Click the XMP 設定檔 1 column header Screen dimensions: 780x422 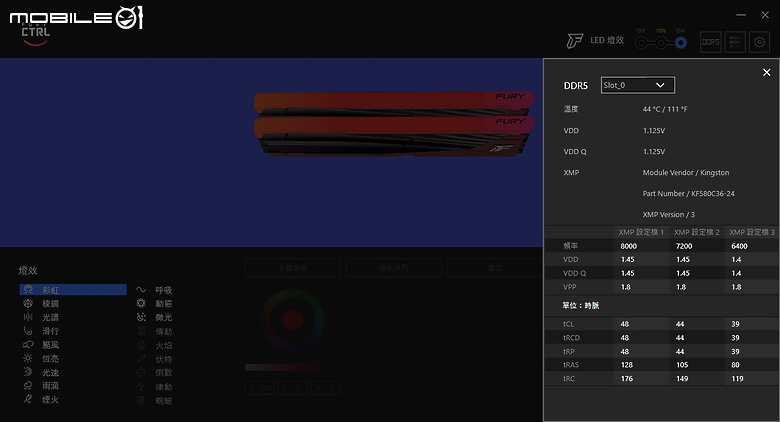coord(641,232)
